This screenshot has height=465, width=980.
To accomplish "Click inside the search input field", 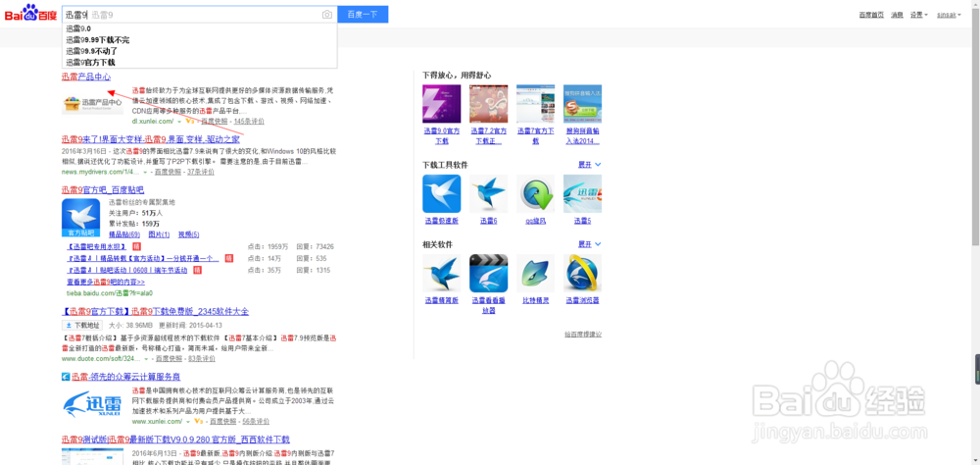I will (x=200, y=14).
